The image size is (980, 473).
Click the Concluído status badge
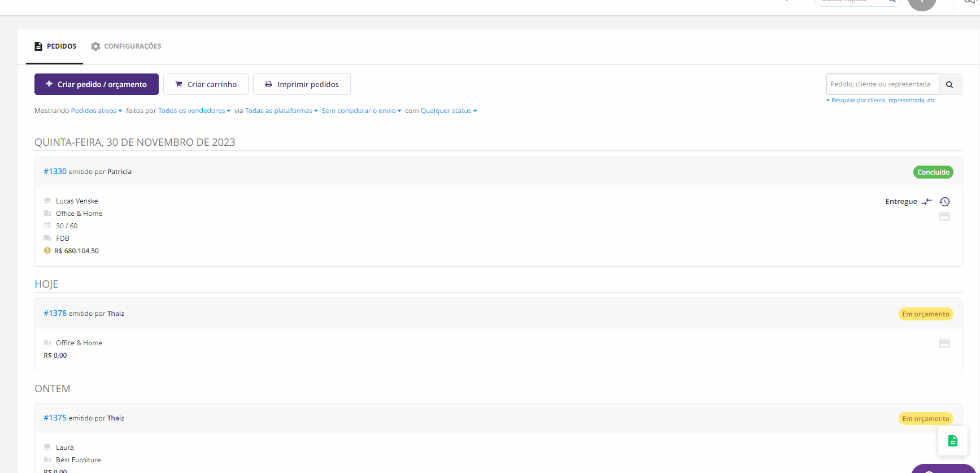(933, 172)
